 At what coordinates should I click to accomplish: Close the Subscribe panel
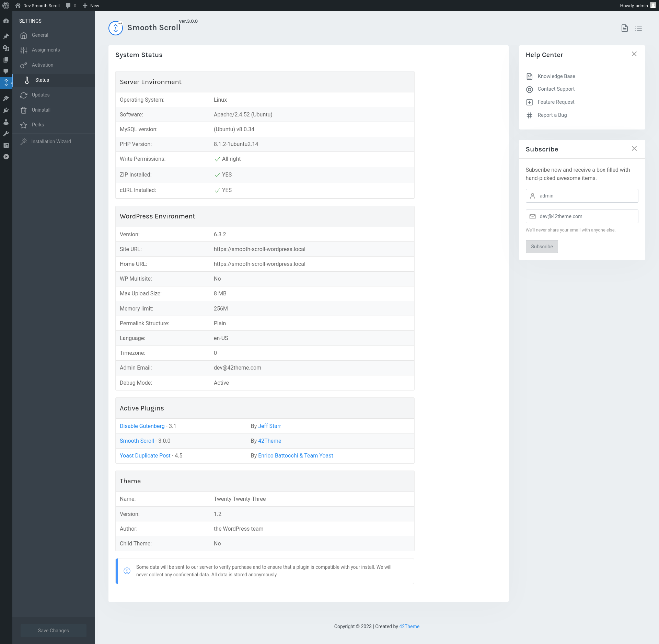(634, 148)
